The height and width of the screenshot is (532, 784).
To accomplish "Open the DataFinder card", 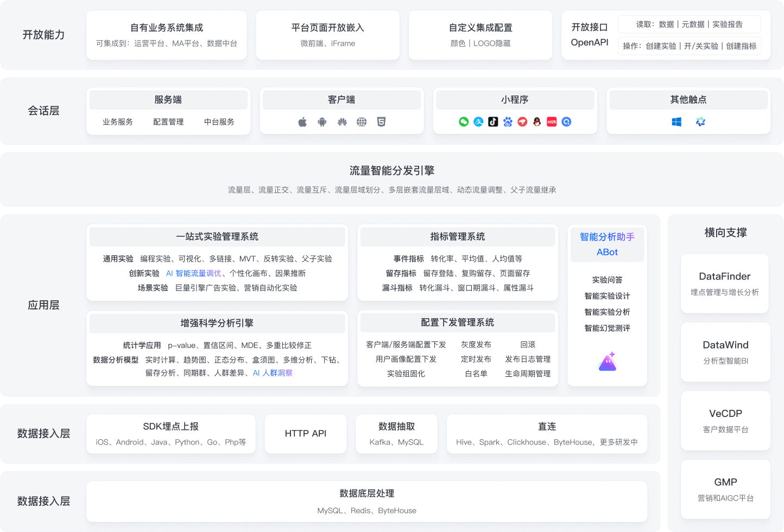I will [x=724, y=283].
